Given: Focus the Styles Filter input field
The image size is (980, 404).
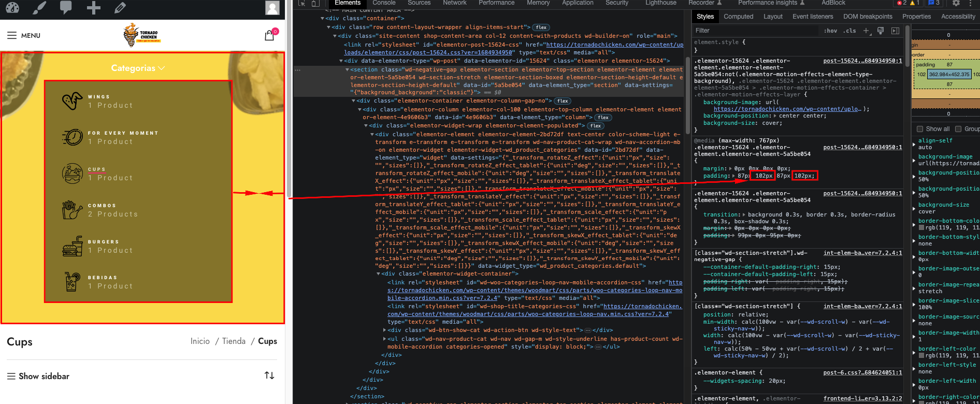Looking at the screenshot, I should pos(756,31).
